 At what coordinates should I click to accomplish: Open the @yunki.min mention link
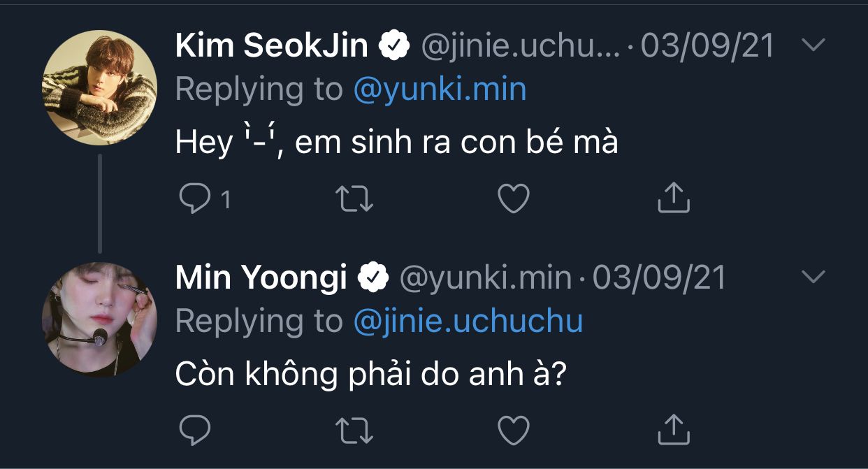pyautogui.click(x=440, y=89)
